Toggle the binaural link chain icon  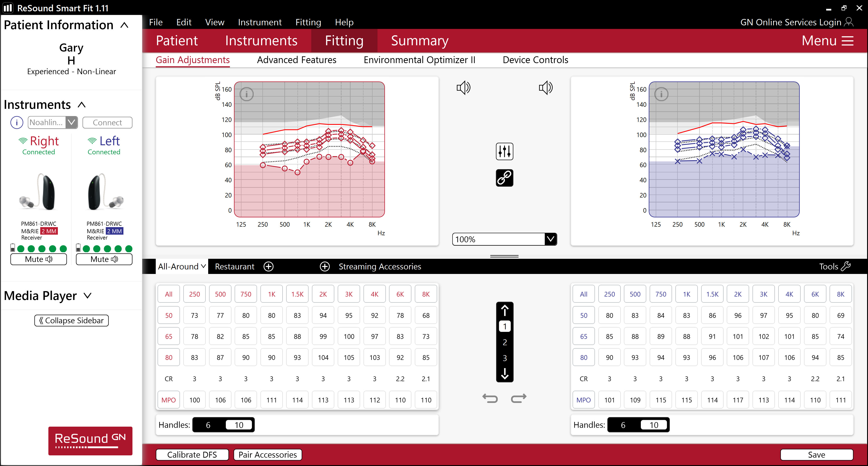pos(505,178)
